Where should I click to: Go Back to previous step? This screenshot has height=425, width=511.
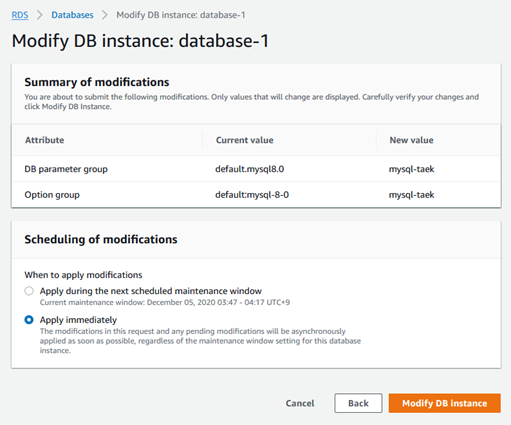[x=358, y=403]
